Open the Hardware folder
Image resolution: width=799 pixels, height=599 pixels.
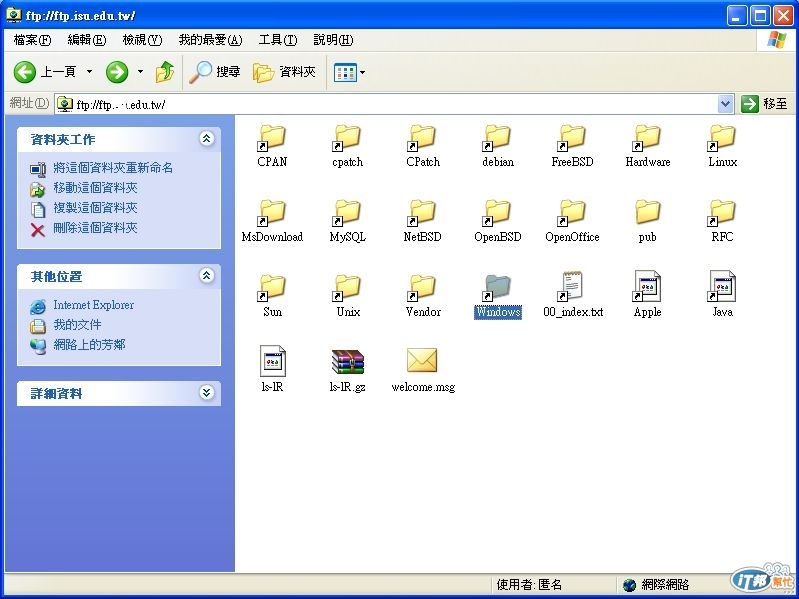pyautogui.click(x=648, y=146)
